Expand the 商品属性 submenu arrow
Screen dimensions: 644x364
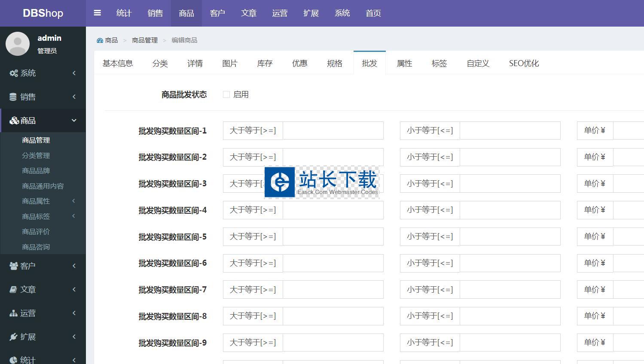73,201
